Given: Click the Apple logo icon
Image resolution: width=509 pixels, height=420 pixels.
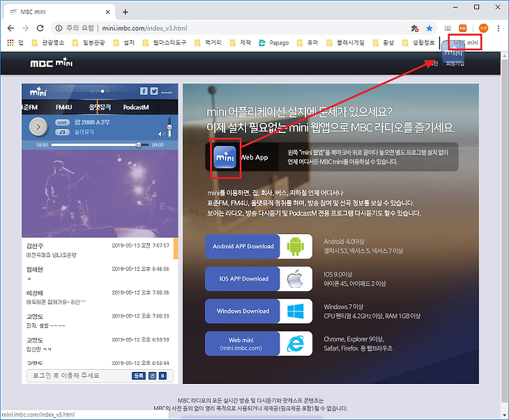Looking at the screenshot, I should coord(295,279).
